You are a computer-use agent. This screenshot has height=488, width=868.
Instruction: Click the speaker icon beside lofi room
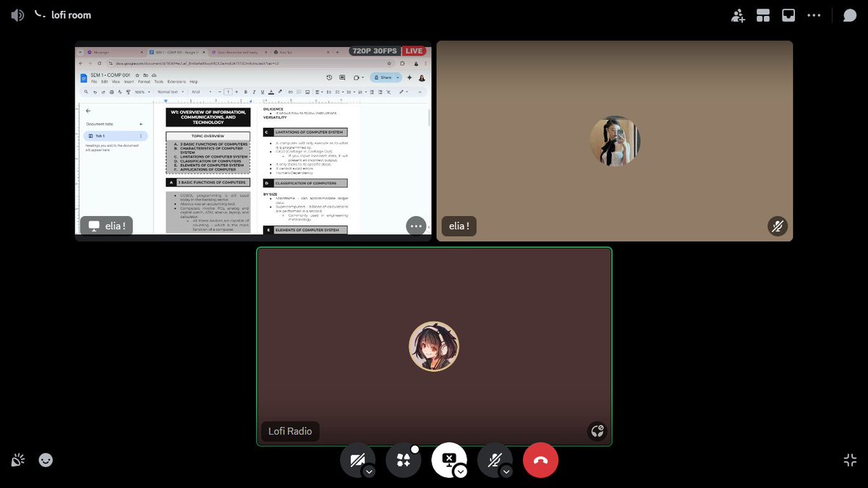[16, 14]
